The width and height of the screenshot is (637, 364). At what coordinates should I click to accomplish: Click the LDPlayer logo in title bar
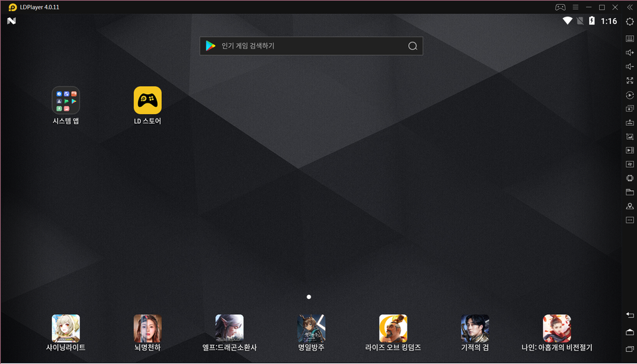(x=13, y=7)
